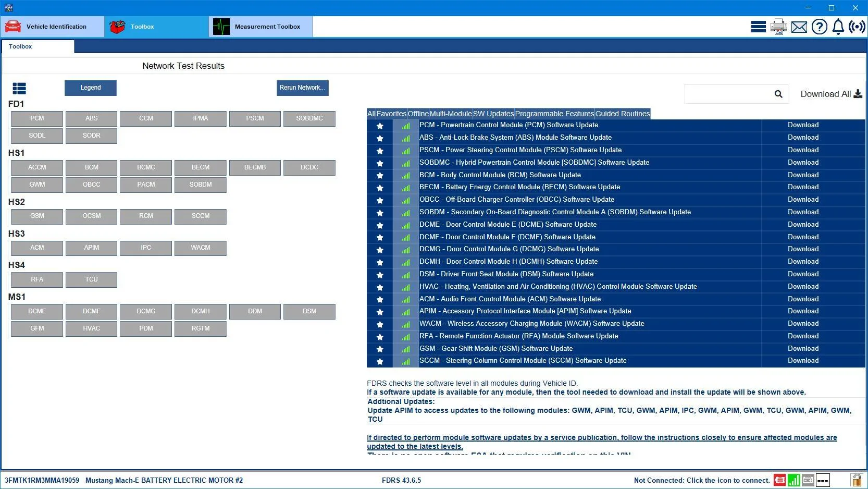Favorite the PCM Software Update star
The height and width of the screenshot is (489, 868).
point(380,126)
